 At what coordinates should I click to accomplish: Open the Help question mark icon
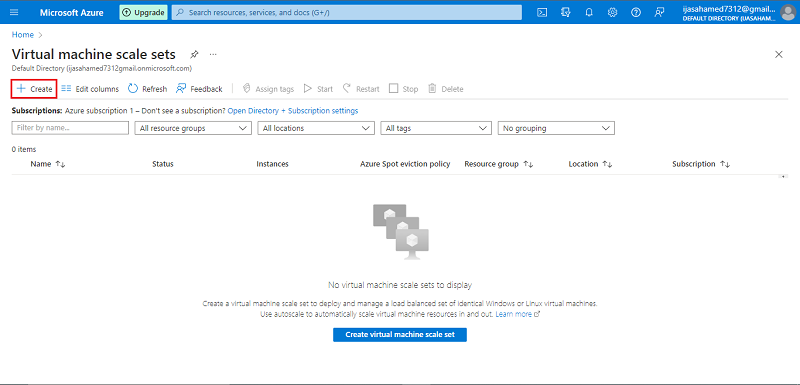coord(636,12)
